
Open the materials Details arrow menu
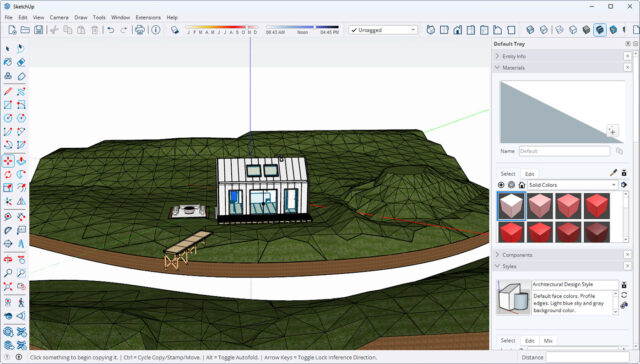(x=624, y=185)
